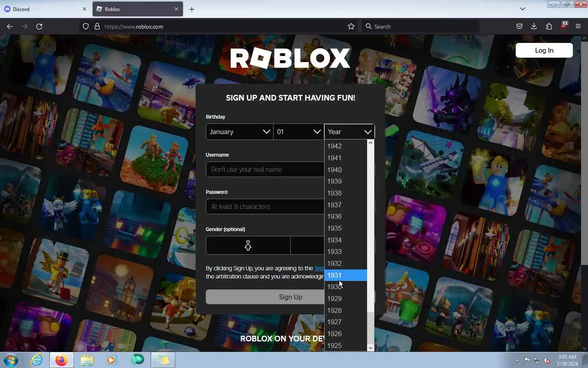Launch Internet Explorer from taskbar
Image resolution: width=588 pixels, height=368 pixels.
point(36,360)
